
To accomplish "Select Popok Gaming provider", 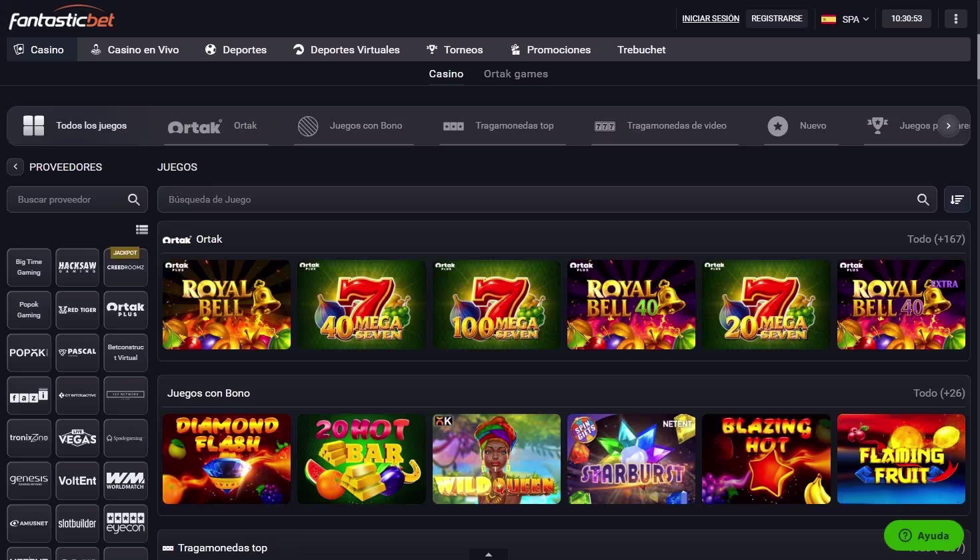I will [29, 310].
